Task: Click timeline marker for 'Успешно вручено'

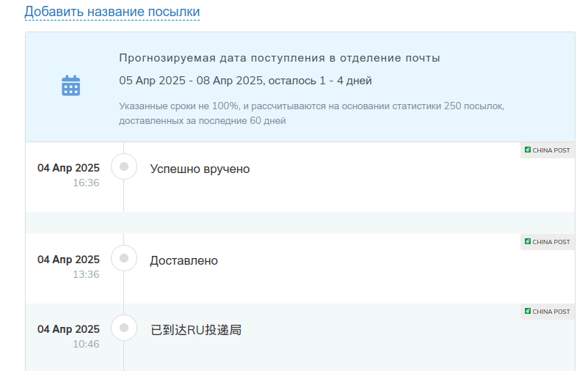Action: 124,166
